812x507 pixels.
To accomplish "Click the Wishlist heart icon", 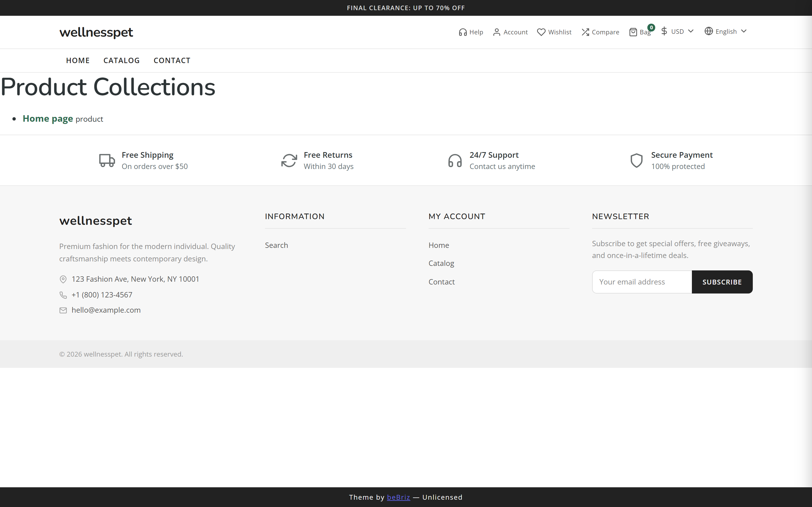I will click(541, 32).
